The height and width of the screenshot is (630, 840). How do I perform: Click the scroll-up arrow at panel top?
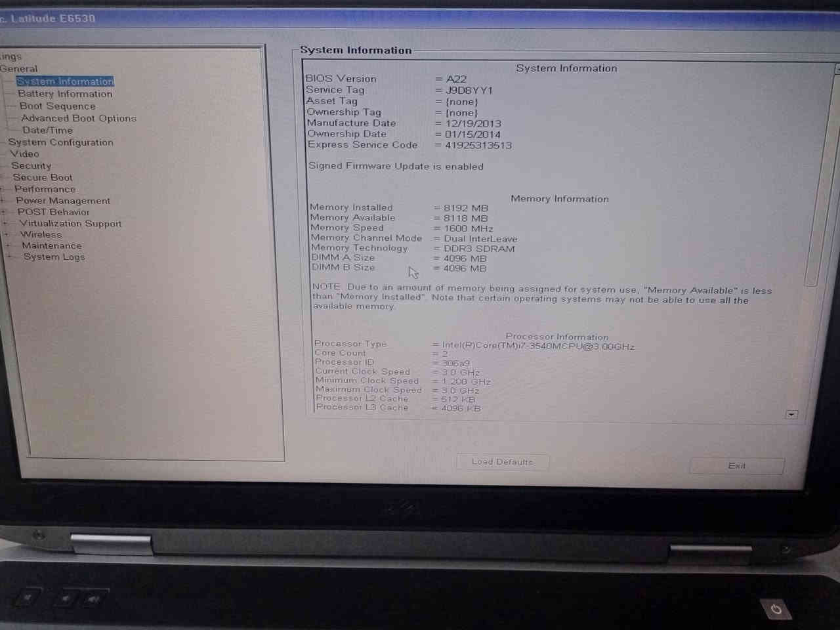[835, 66]
